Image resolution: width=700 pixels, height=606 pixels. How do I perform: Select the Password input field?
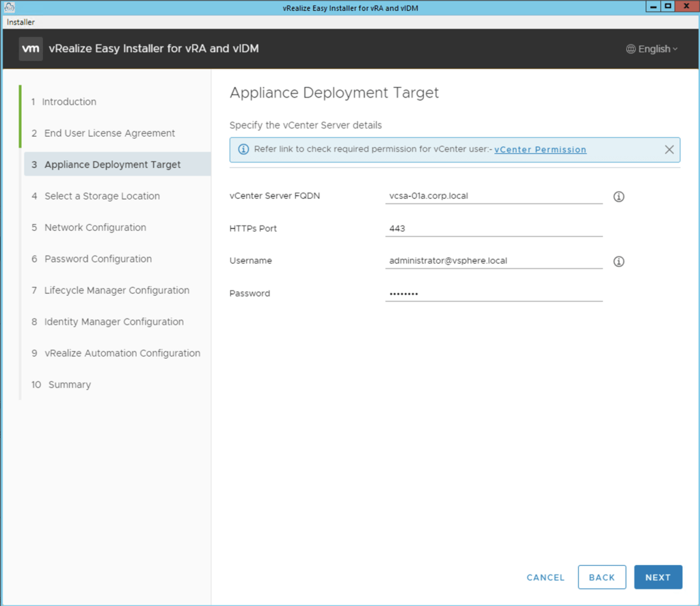coord(494,293)
